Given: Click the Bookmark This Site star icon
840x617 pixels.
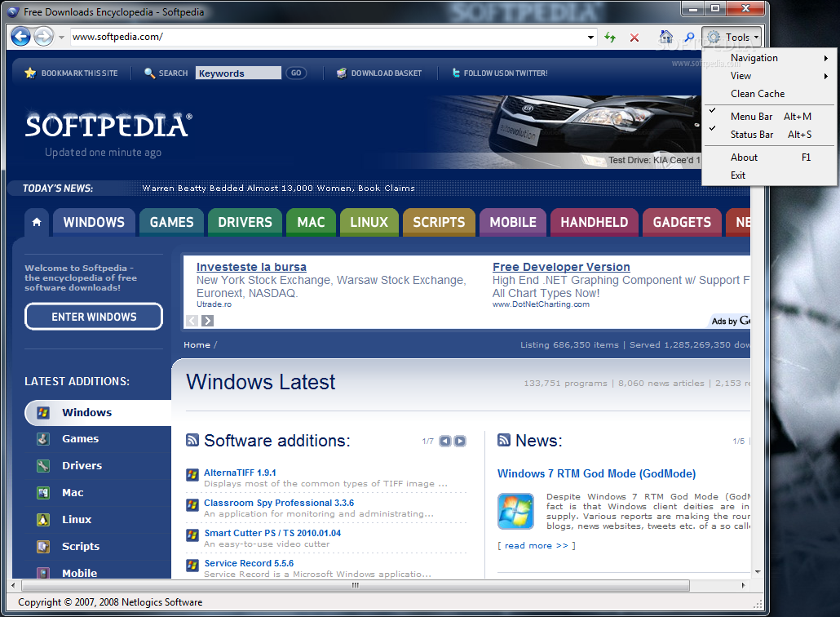Looking at the screenshot, I should [30, 73].
